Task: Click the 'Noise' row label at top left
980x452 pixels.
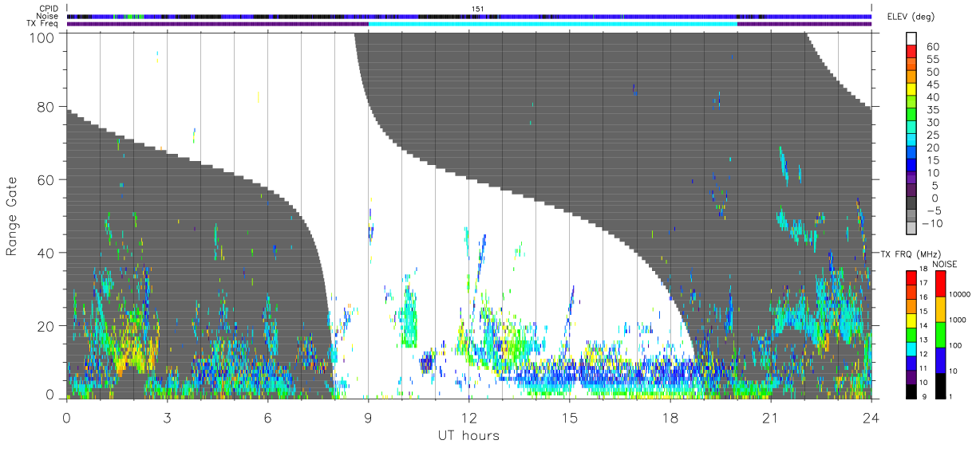Action: [x=48, y=16]
